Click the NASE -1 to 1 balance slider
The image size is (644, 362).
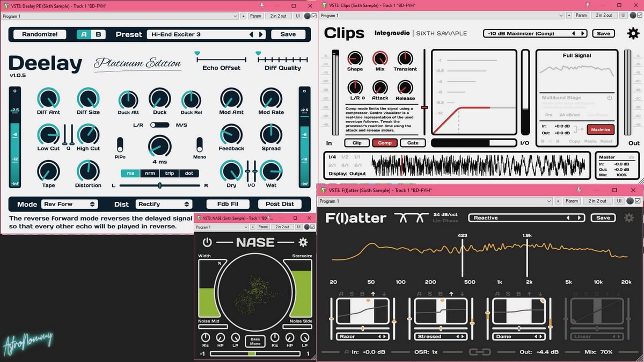[255, 353]
